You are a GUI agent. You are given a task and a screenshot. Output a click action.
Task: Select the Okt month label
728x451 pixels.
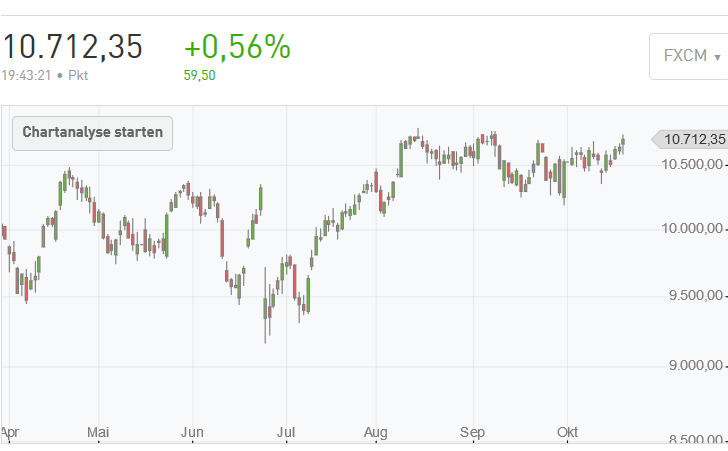click(x=568, y=432)
